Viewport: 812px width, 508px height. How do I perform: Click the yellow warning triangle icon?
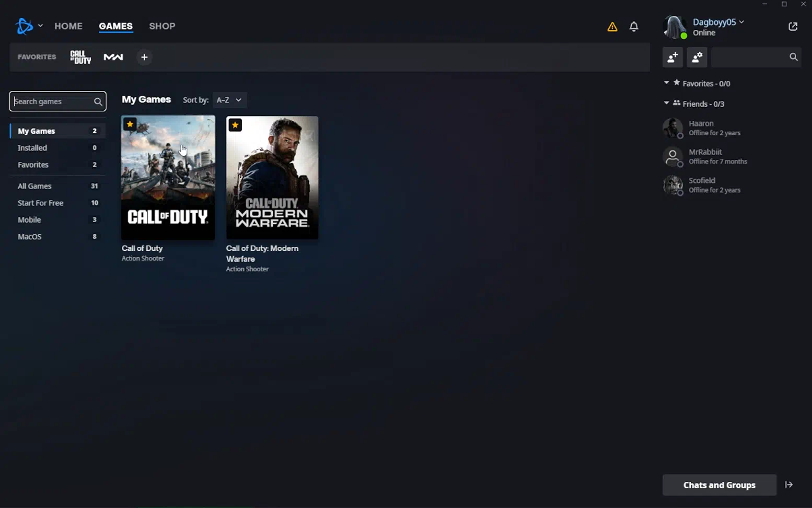coord(612,27)
